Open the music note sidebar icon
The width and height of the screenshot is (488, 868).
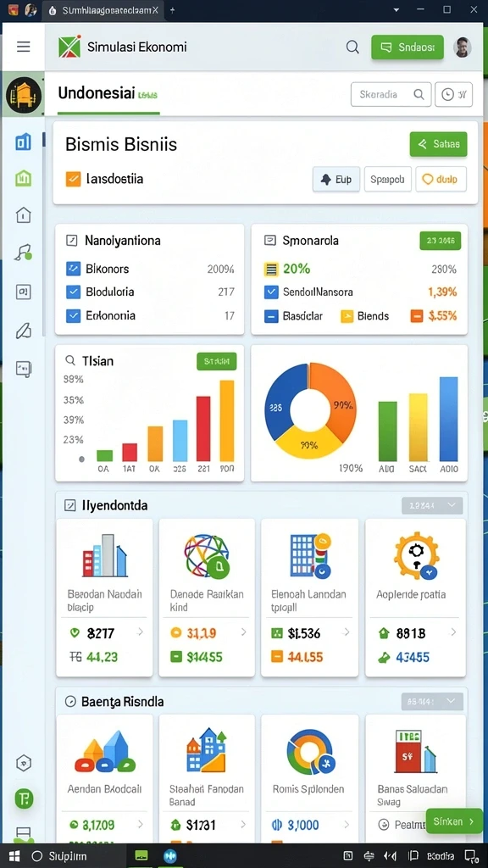tap(23, 253)
